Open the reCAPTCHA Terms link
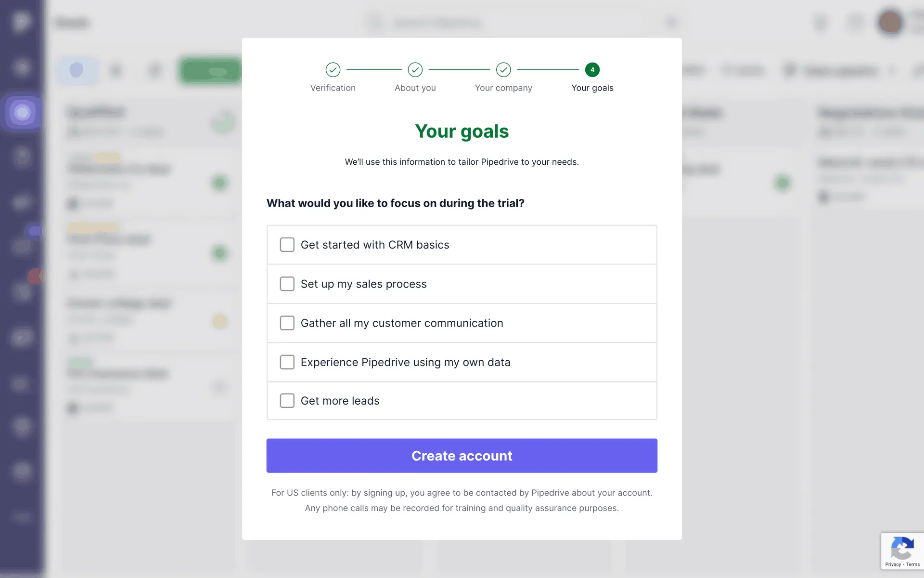This screenshot has height=578, width=924. pos(913,565)
